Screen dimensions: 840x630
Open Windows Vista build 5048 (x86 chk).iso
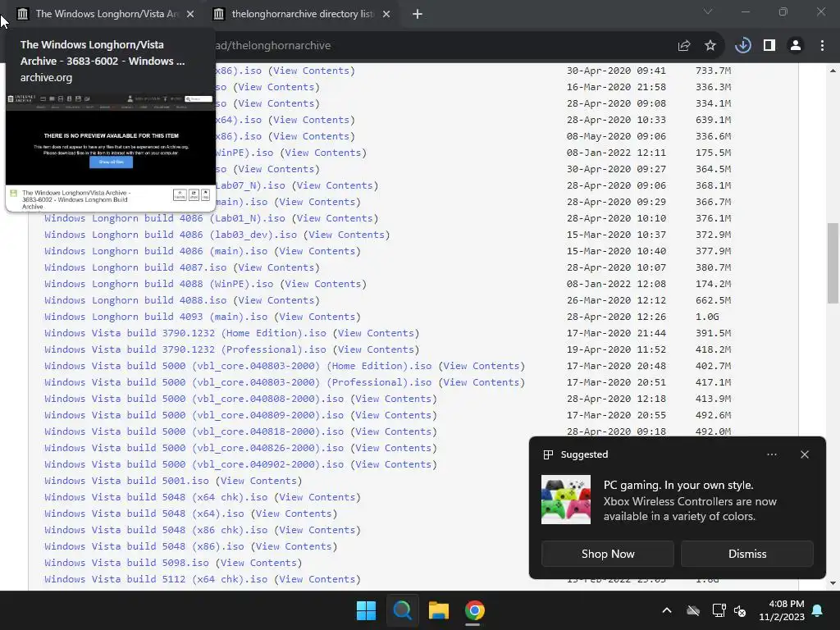click(156, 530)
